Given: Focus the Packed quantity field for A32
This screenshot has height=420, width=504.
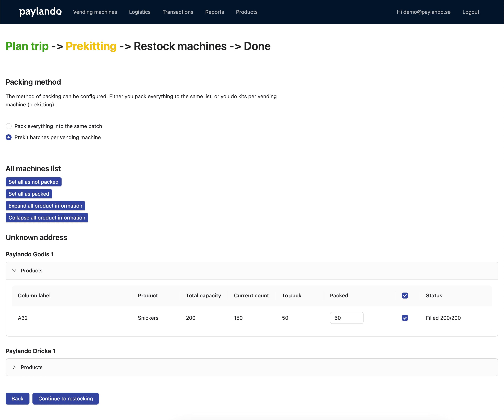Looking at the screenshot, I should (347, 318).
